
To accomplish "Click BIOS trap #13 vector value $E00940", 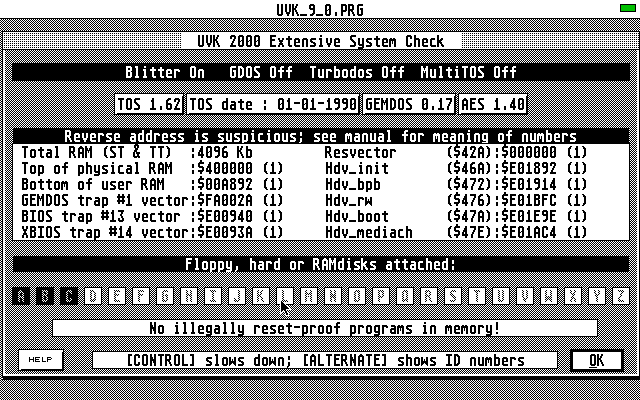I will pyautogui.click(x=224, y=216).
